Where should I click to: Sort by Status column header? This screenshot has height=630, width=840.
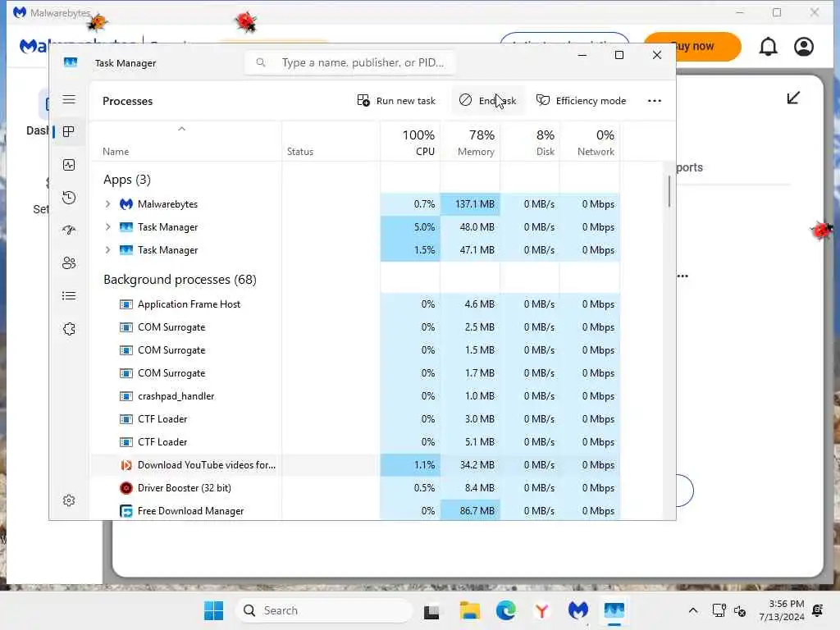coord(331,142)
